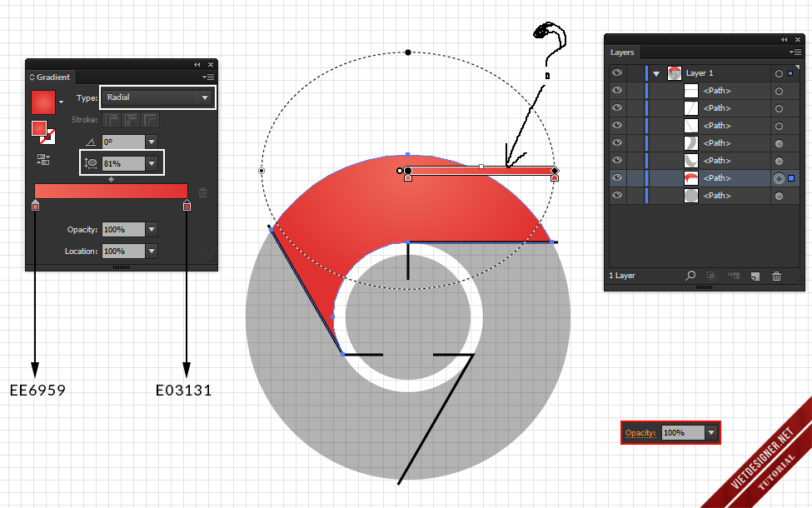
Task: Switch to the Gradient panel tab
Action: pos(50,77)
